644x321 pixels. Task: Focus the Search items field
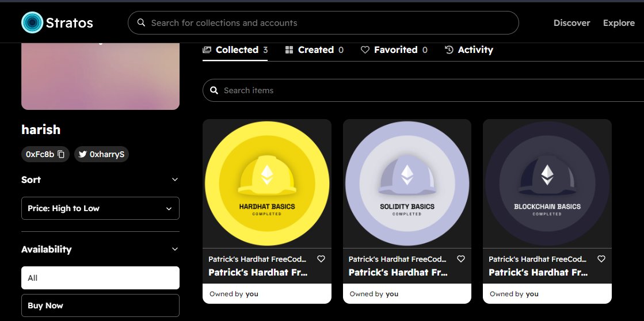423,90
